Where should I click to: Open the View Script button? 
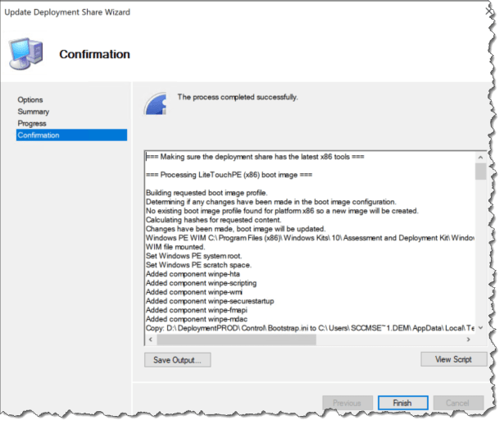click(453, 359)
